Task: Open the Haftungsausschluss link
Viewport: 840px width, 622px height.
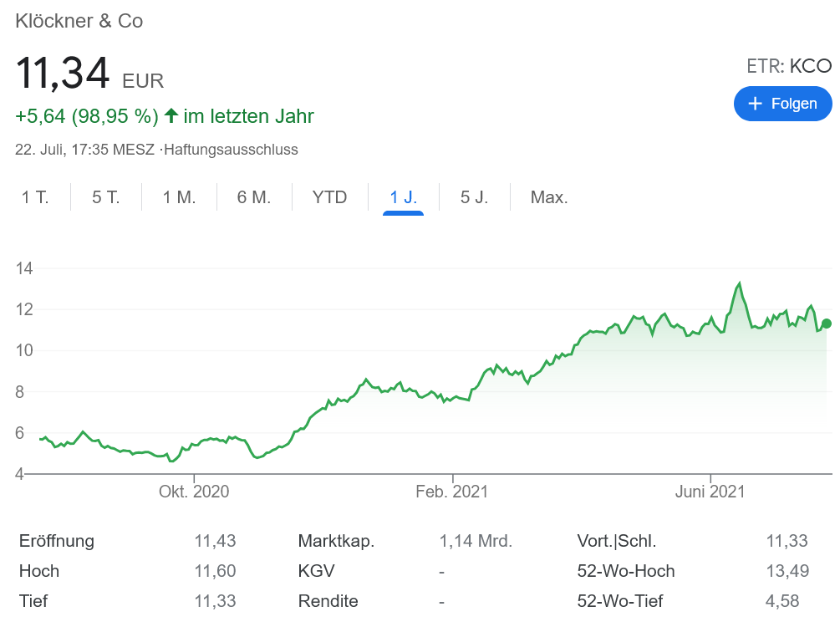Action: pyautogui.click(x=232, y=150)
